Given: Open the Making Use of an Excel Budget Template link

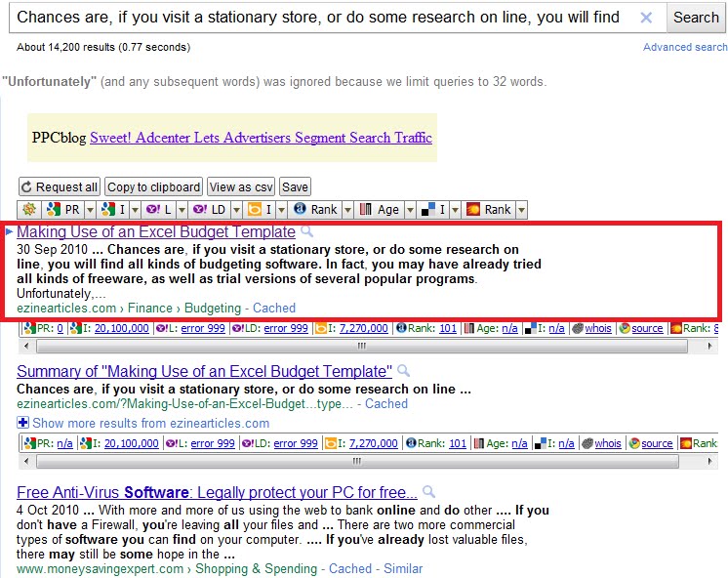Looking at the screenshot, I should [156, 231].
